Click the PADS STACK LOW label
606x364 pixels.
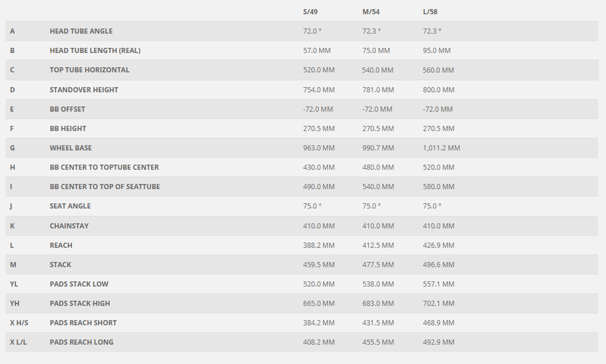[x=79, y=284]
